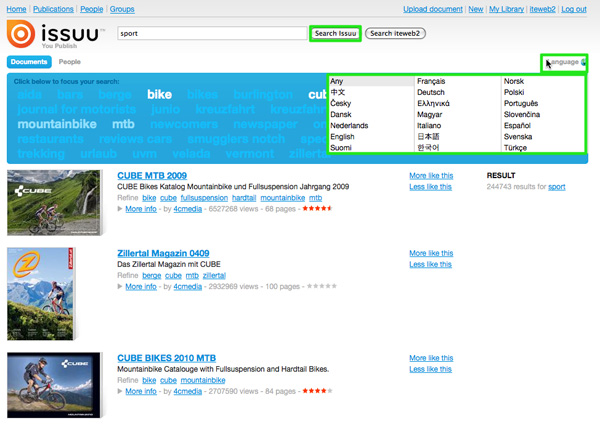Open iteweb2 profile link
This screenshot has width=600, height=429.
[542, 9]
